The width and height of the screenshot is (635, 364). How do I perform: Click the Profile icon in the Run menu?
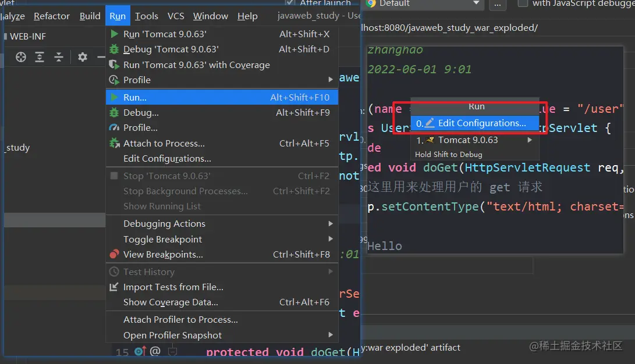pos(114,80)
